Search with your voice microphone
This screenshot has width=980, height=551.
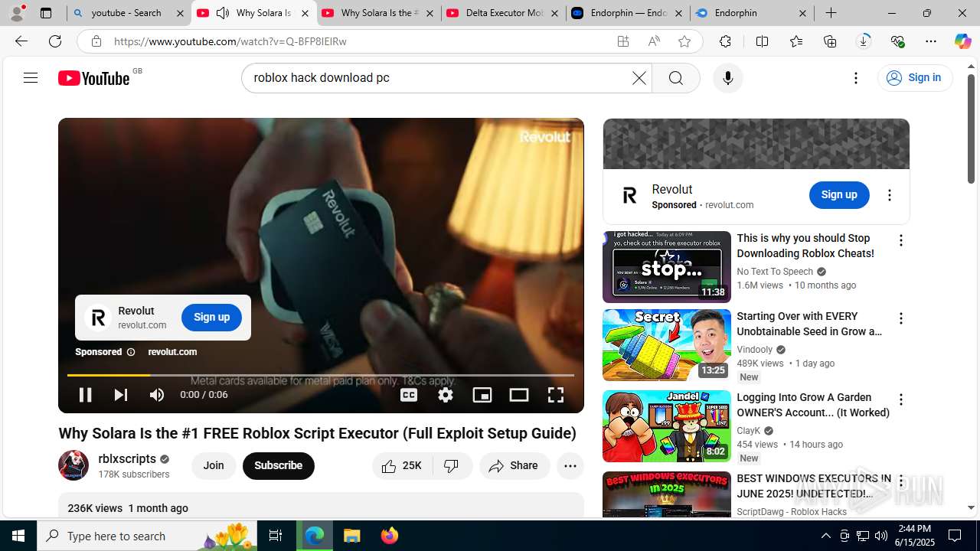[x=727, y=77]
